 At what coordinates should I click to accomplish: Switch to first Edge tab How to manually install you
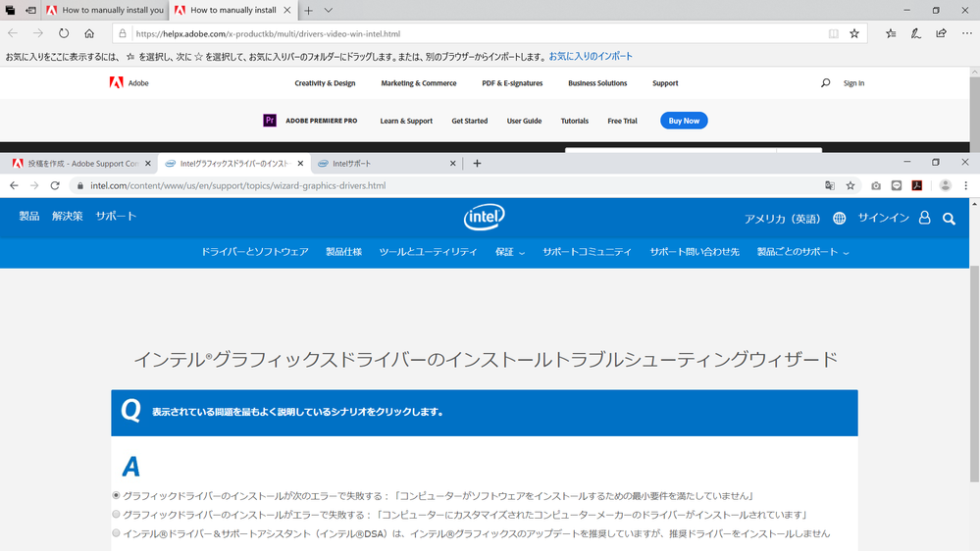click(x=105, y=10)
